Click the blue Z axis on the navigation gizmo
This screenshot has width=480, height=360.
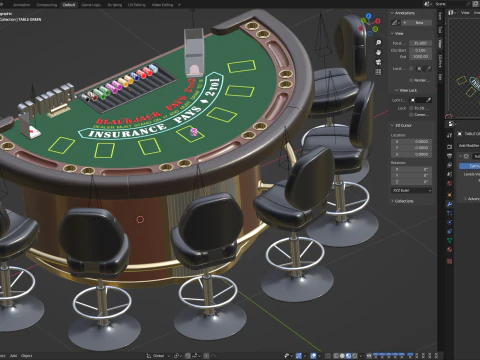368,16
